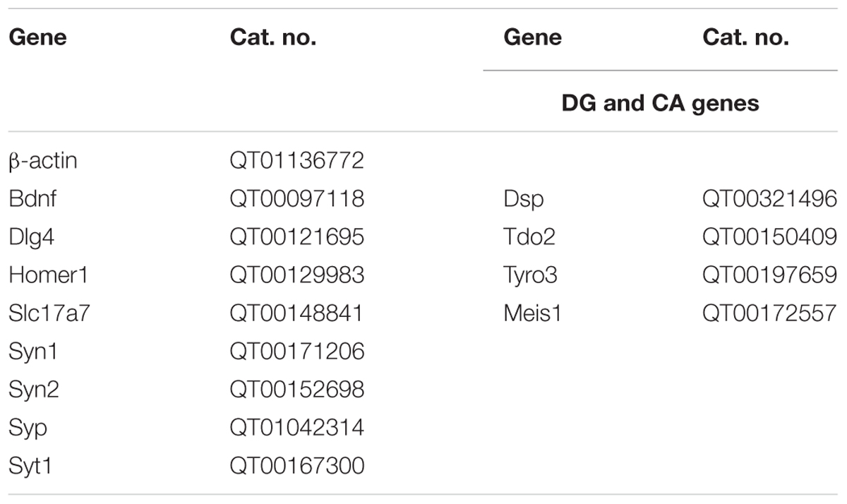
Task: Select catalog number QT00097118
Action: click(x=296, y=199)
